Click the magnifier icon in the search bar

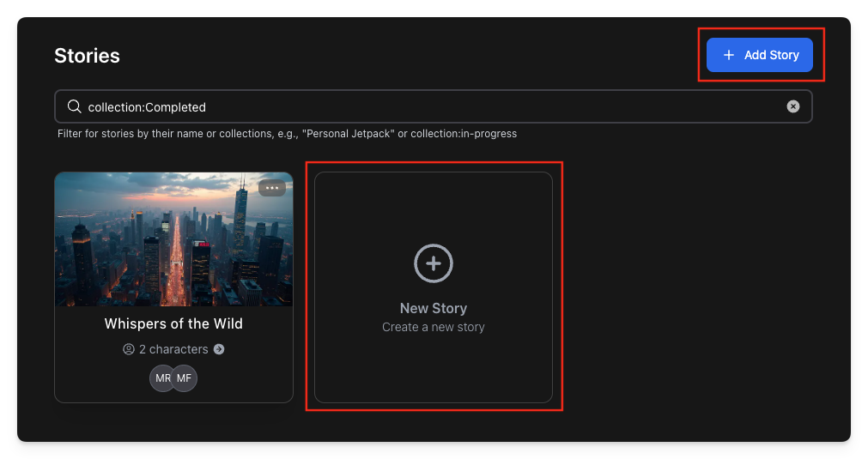75,106
